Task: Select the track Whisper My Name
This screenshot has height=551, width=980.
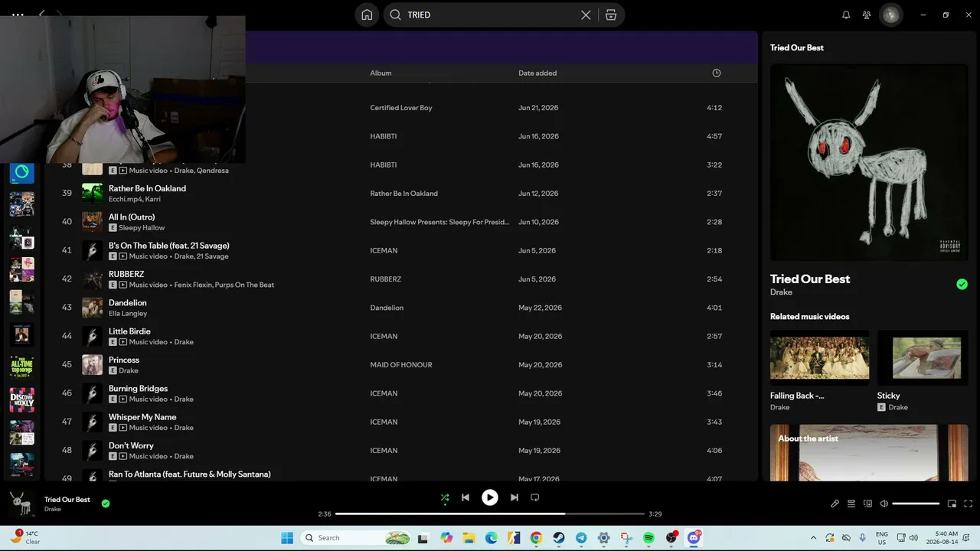Action: pos(142,417)
